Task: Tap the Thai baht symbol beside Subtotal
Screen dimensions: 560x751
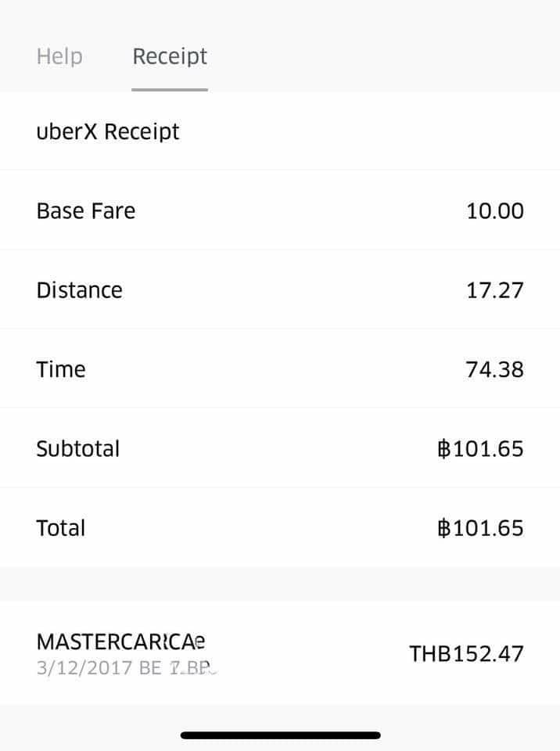Action: coord(444,449)
